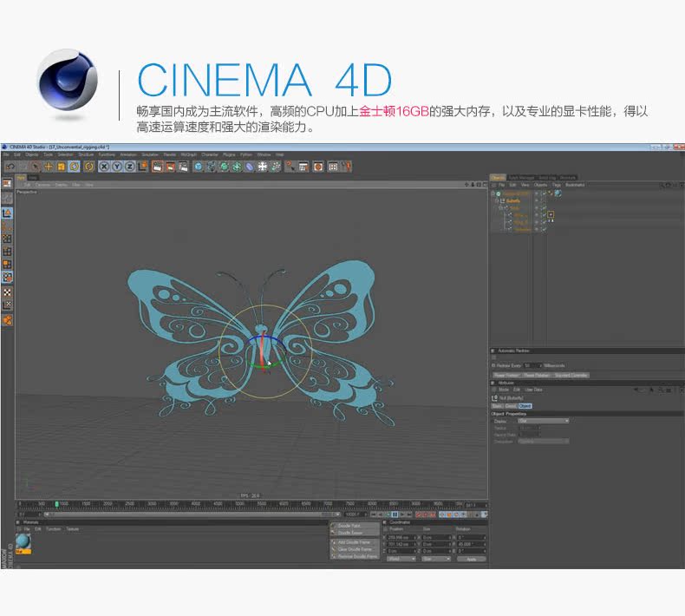Select Polygons mode in left sidebar
The image size is (685, 616).
7,264
